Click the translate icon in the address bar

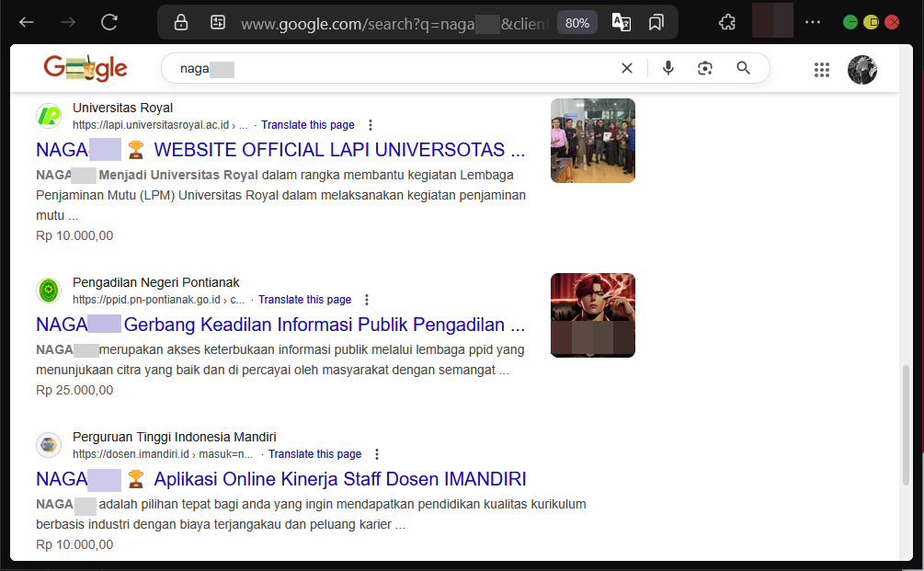point(621,21)
